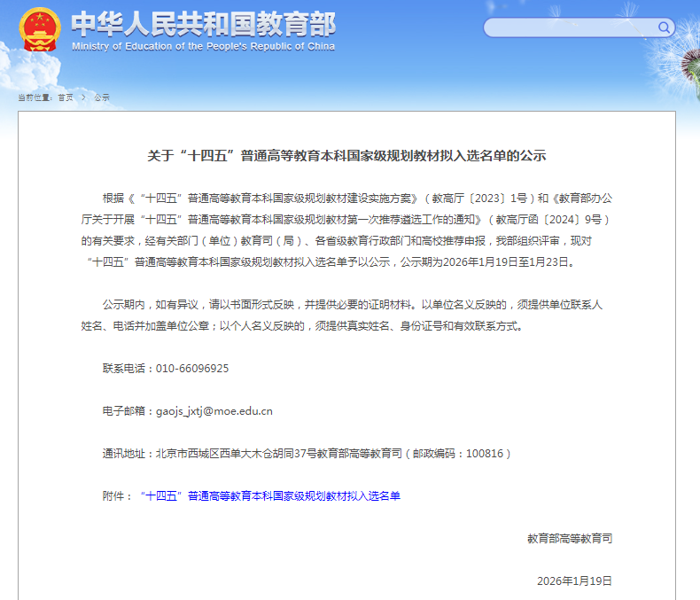Click the English Ministry of Education subtitle
700x600 pixels.
tap(203, 46)
